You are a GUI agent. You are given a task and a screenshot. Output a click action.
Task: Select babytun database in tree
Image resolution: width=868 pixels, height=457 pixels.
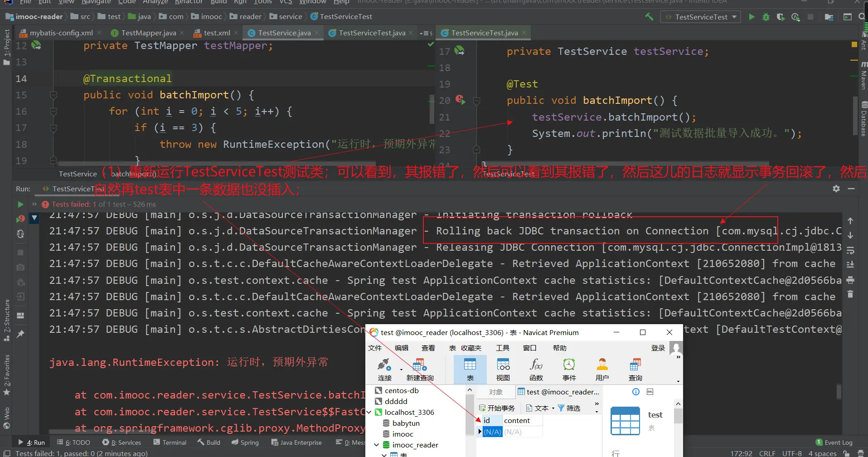click(406, 423)
